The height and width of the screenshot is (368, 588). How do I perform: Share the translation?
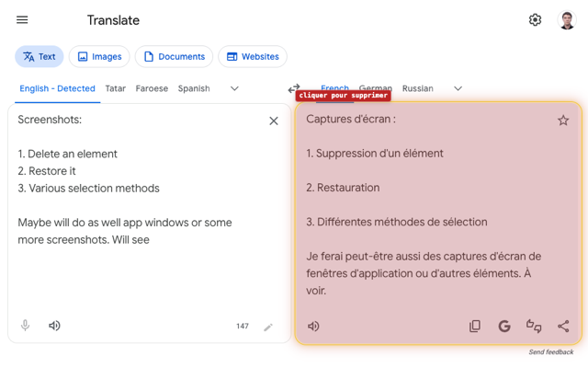point(563,326)
